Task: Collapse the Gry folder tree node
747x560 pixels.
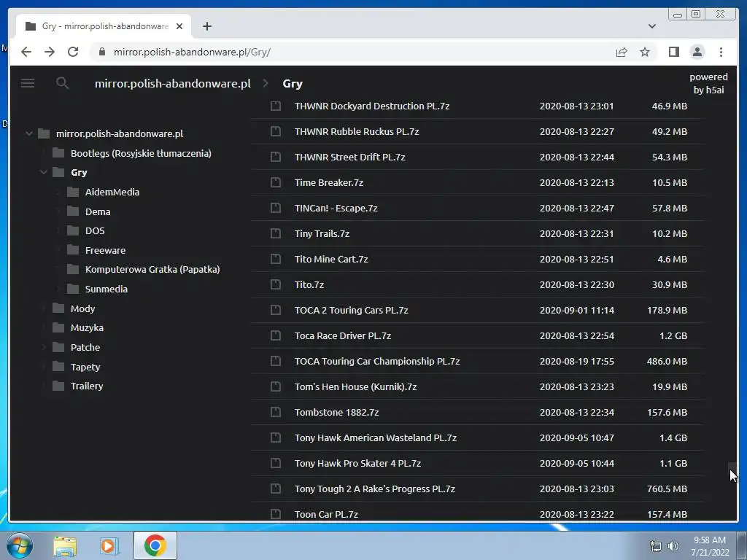Action: click(43, 172)
